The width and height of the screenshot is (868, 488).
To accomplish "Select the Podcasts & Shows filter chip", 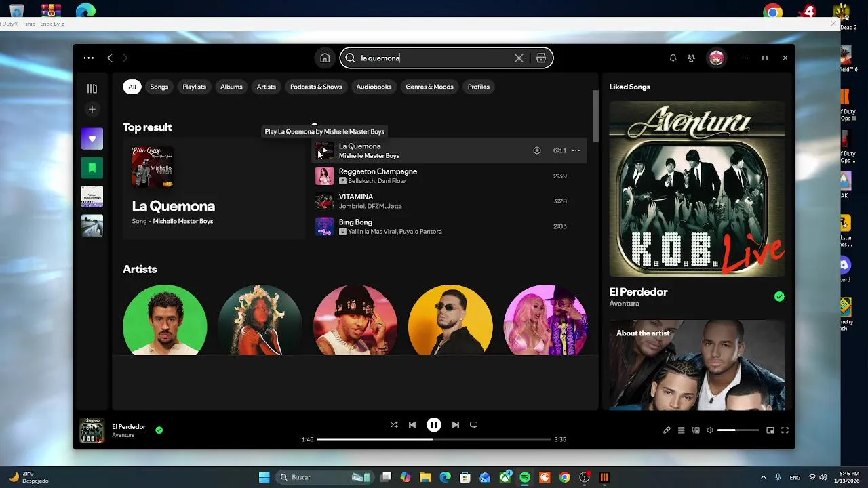I will (316, 87).
